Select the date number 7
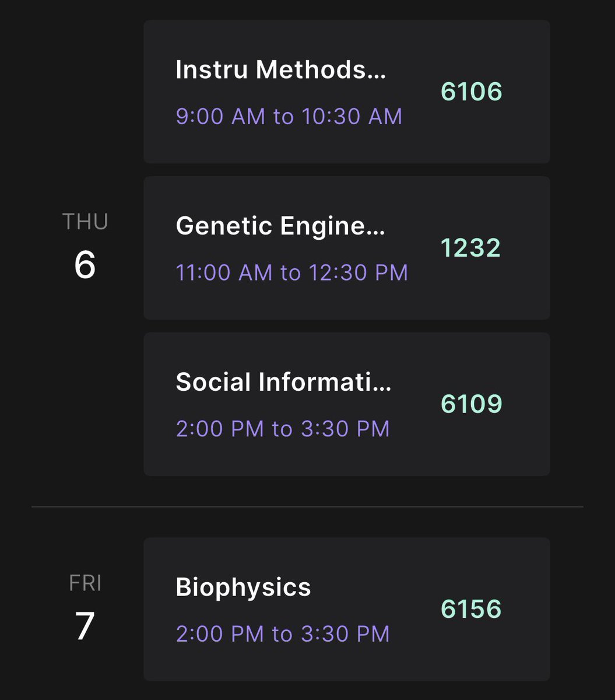 pyautogui.click(x=85, y=626)
